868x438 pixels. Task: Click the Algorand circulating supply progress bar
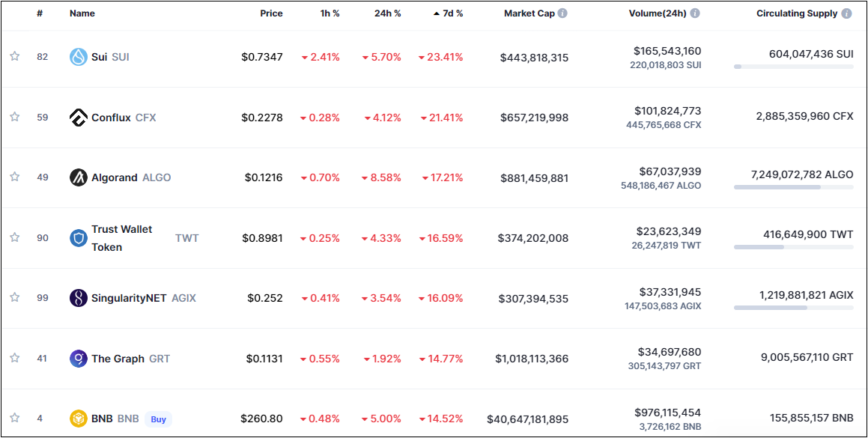click(793, 187)
